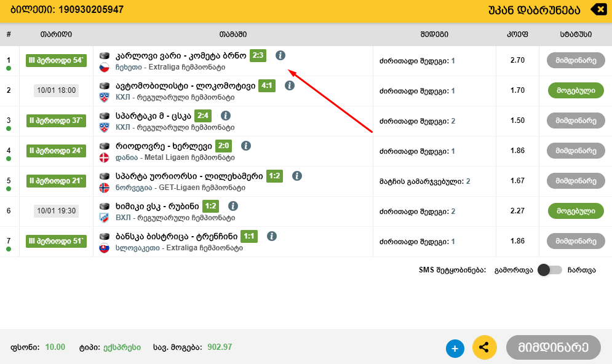Image resolution: width=612 pixels, height=364 pixels.
Task: Click the Norway flag icon beside ნორვეგია
Action: (104, 188)
